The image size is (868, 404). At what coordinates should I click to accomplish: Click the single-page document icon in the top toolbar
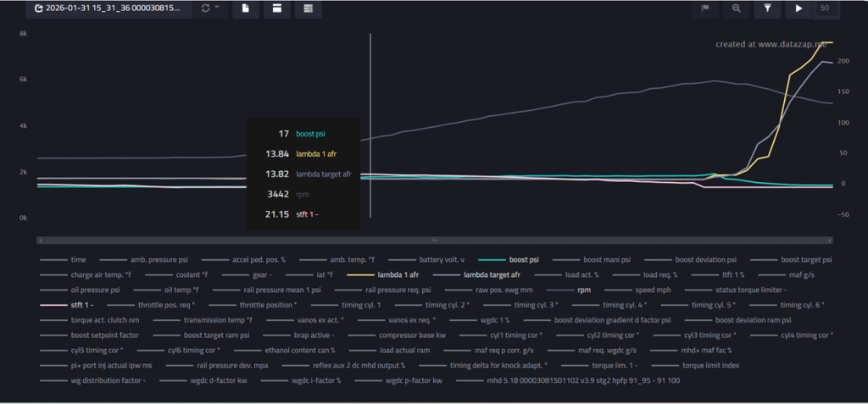coord(246,8)
